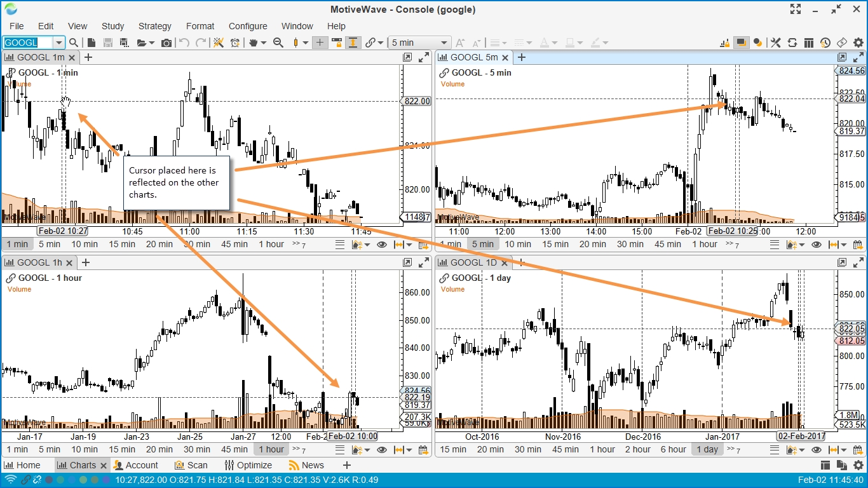Close the GOOGL 1m tab

(x=72, y=58)
